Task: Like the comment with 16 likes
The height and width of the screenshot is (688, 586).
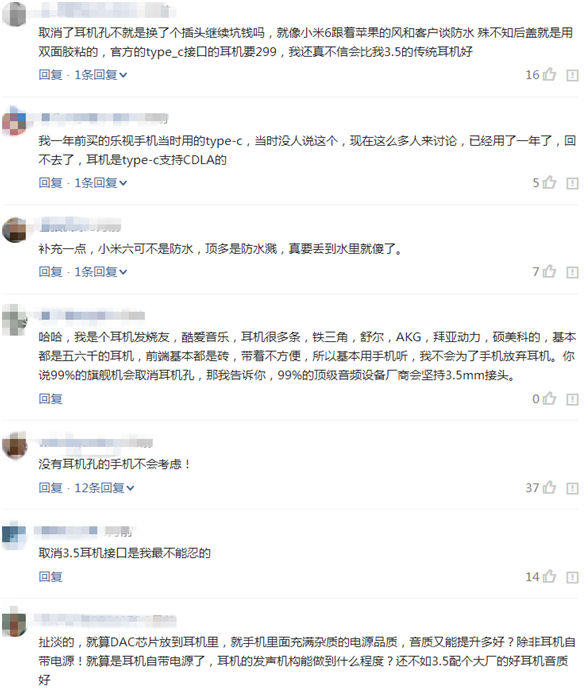Action: [549, 75]
